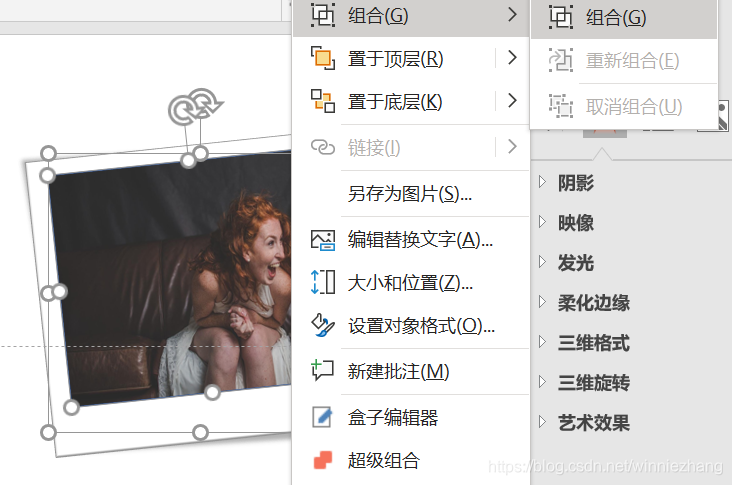Expand the 三维旋转 section triangle
Screen dimensions: 732x485
(x=542, y=382)
